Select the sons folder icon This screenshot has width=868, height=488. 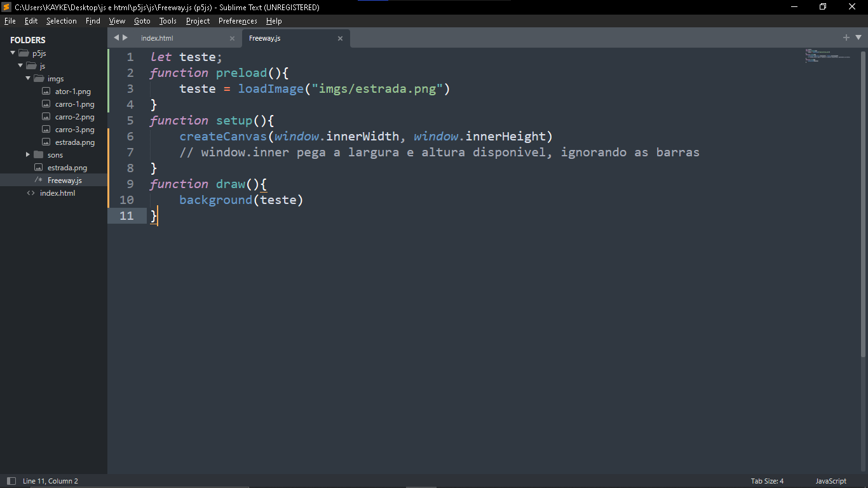[39, 155]
